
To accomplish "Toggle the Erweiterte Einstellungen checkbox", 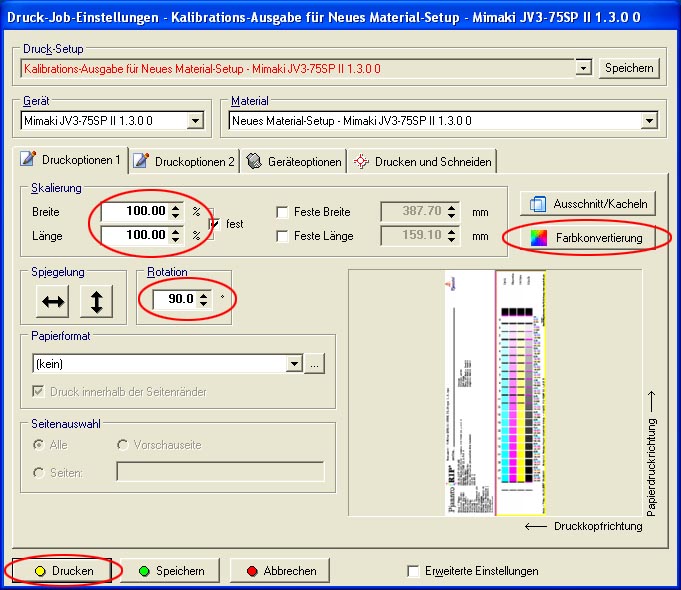I will (x=414, y=571).
